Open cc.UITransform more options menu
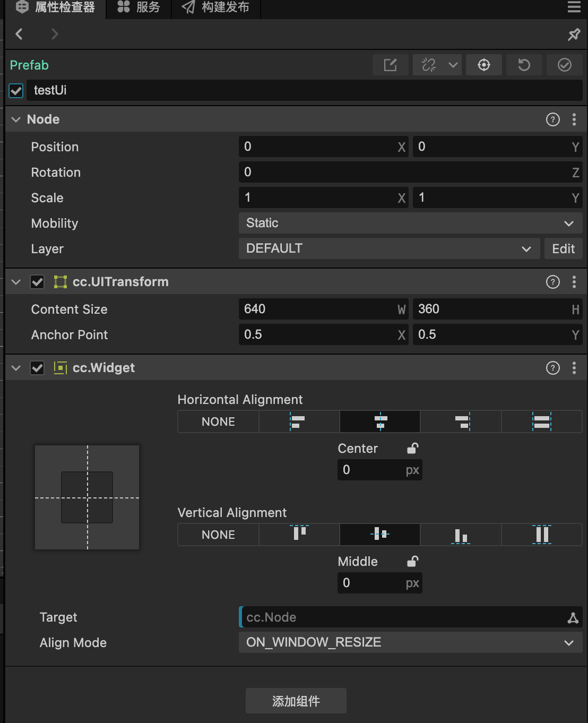The width and height of the screenshot is (588, 723). click(574, 282)
